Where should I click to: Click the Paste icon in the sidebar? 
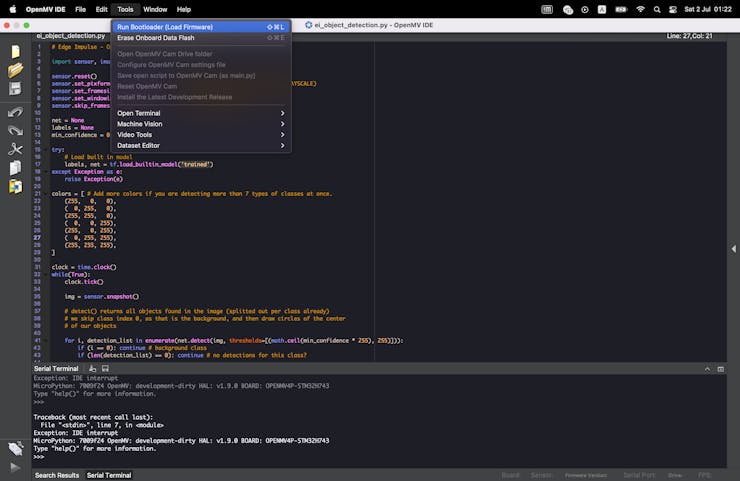pos(15,186)
